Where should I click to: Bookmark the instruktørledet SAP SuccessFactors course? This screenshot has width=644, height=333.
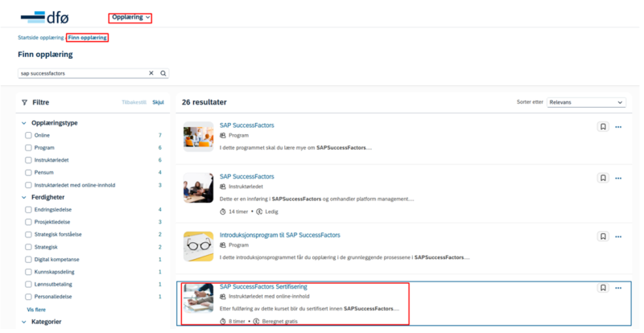[603, 179]
